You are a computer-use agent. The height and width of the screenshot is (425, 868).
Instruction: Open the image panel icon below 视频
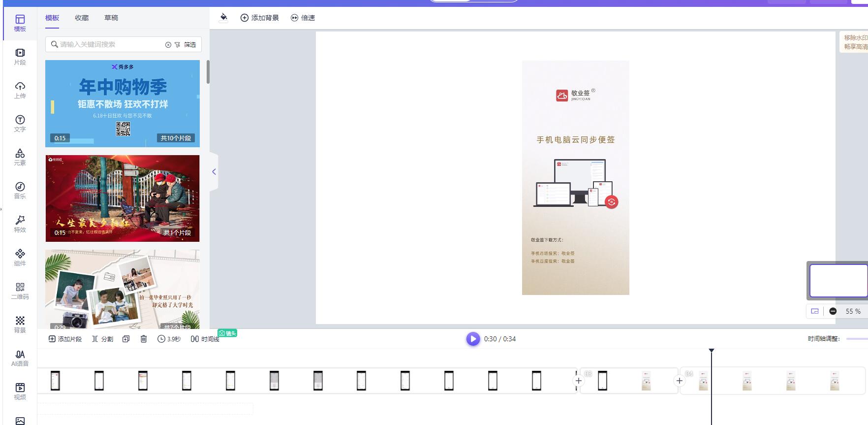[x=20, y=421]
